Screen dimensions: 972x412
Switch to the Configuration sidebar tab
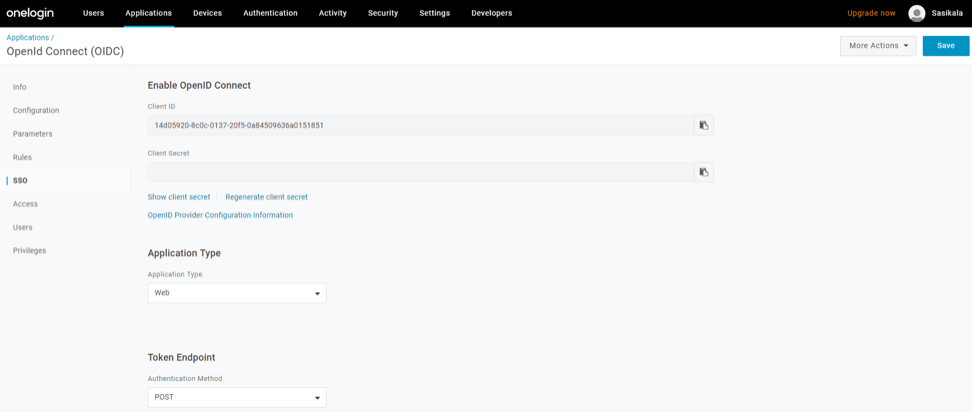pyautogui.click(x=36, y=110)
